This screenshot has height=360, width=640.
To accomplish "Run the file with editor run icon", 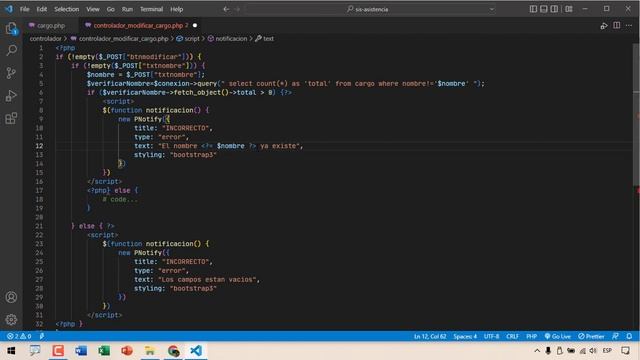I will click(604, 26).
